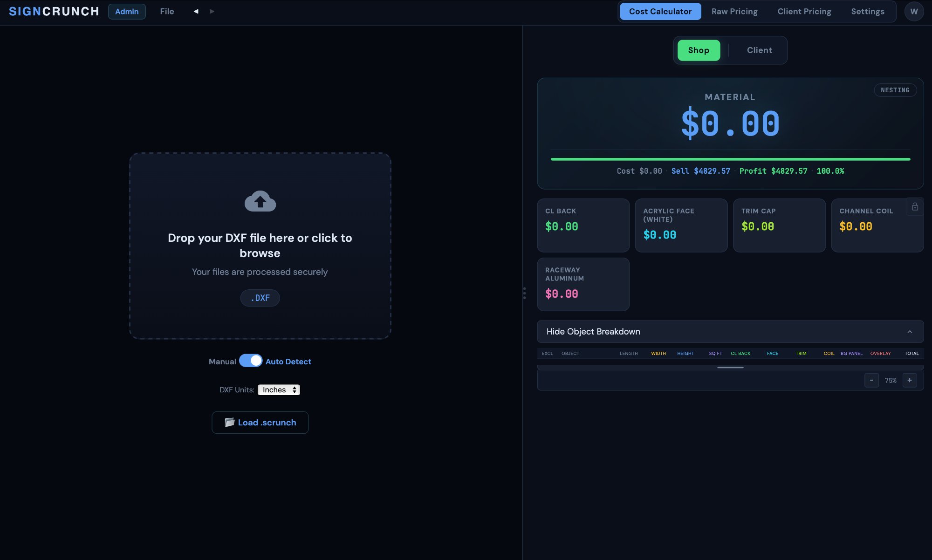932x560 pixels.
Task: Click the Load .scrunch button
Action: 260,423
